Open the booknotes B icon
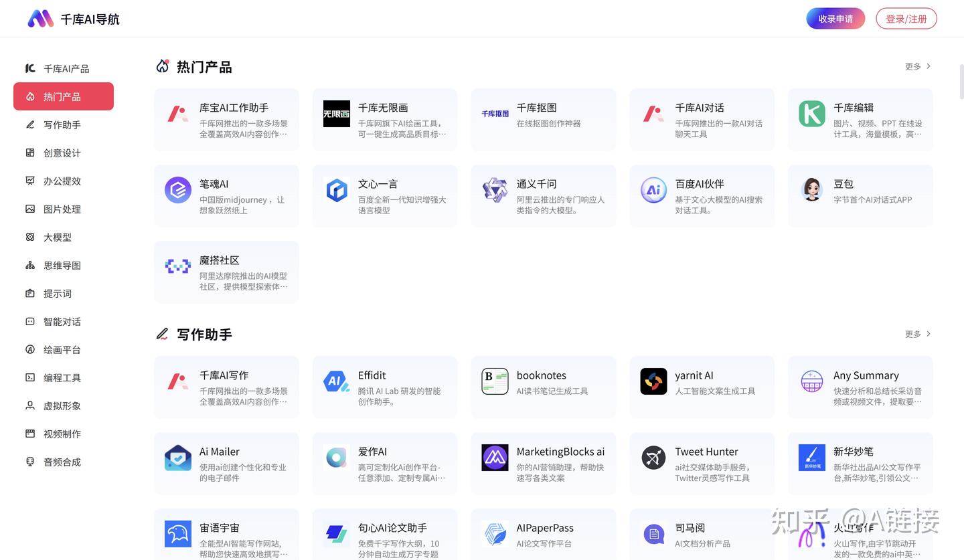The image size is (964, 560). (x=495, y=381)
